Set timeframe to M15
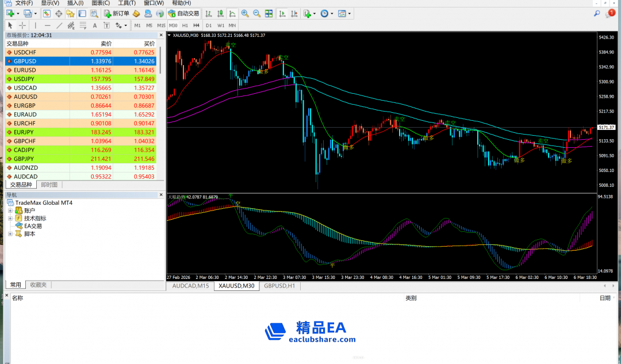Image resolution: width=621 pixels, height=364 pixels. [x=161, y=25]
